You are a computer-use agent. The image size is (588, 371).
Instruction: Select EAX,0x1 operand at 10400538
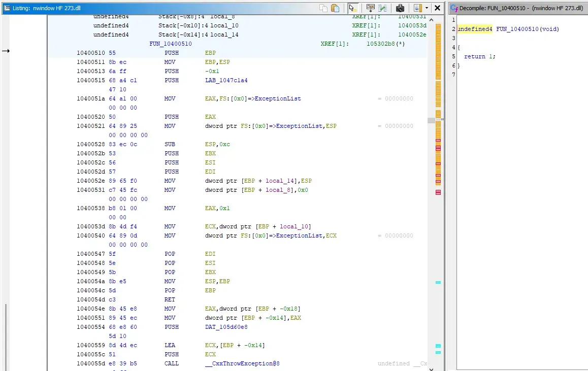coord(217,208)
